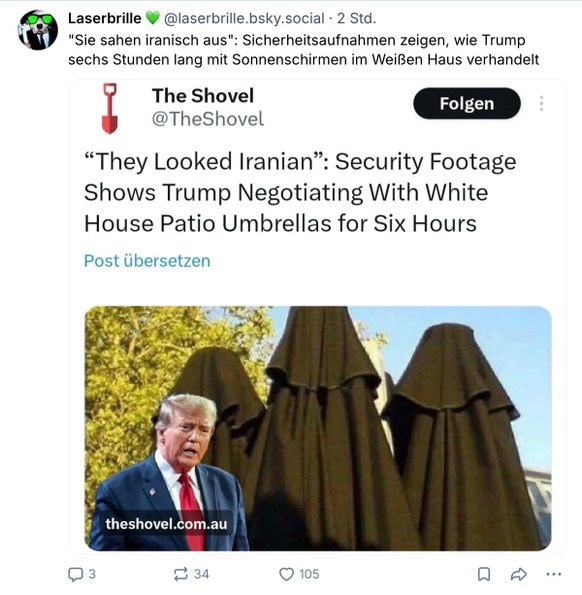Click theshovel.com.au watermark on image

[166, 524]
